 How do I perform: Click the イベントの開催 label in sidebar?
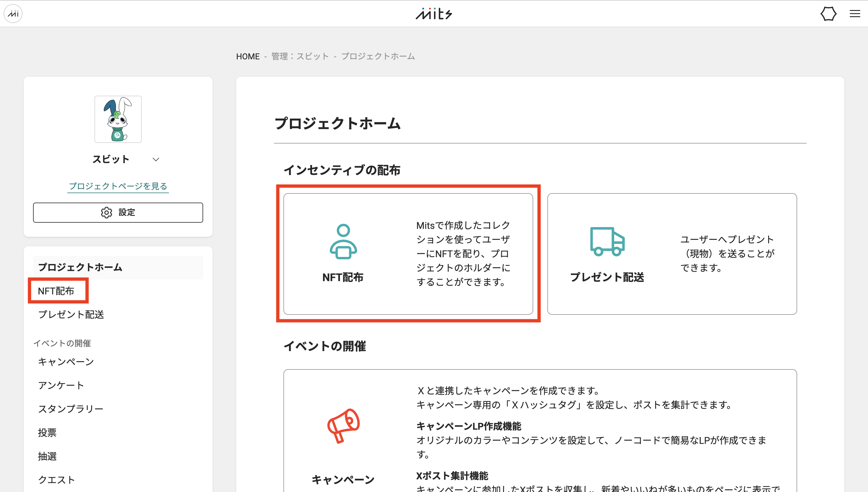click(62, 343)
